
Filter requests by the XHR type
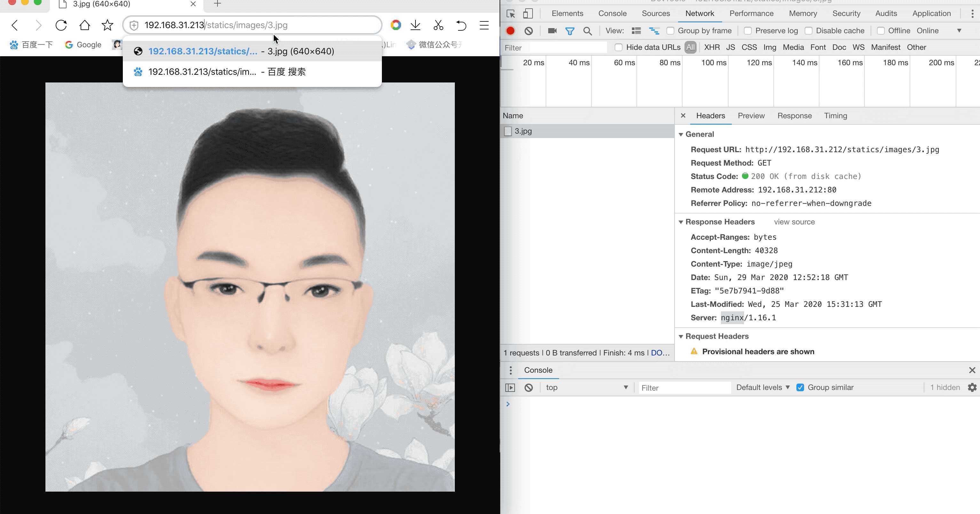[x=711, y=48]
